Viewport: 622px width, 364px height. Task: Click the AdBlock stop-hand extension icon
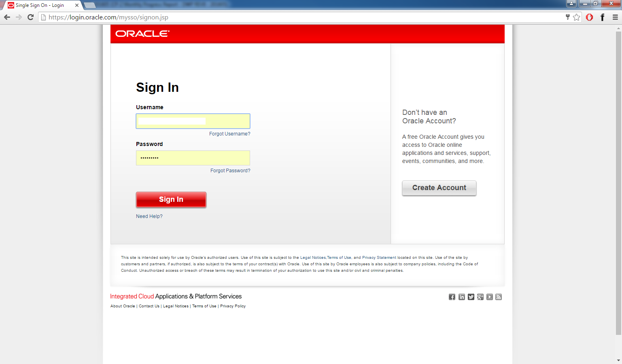(590, 17)
